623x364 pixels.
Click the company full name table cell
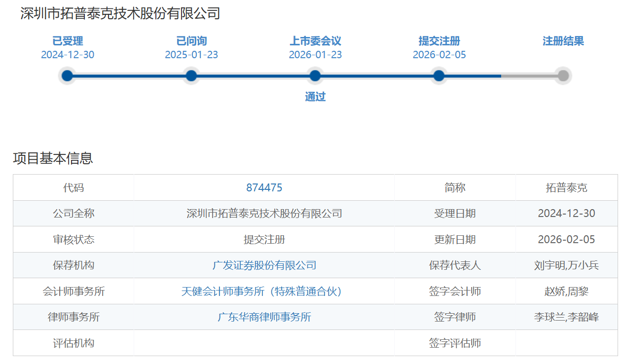(264, 214)
